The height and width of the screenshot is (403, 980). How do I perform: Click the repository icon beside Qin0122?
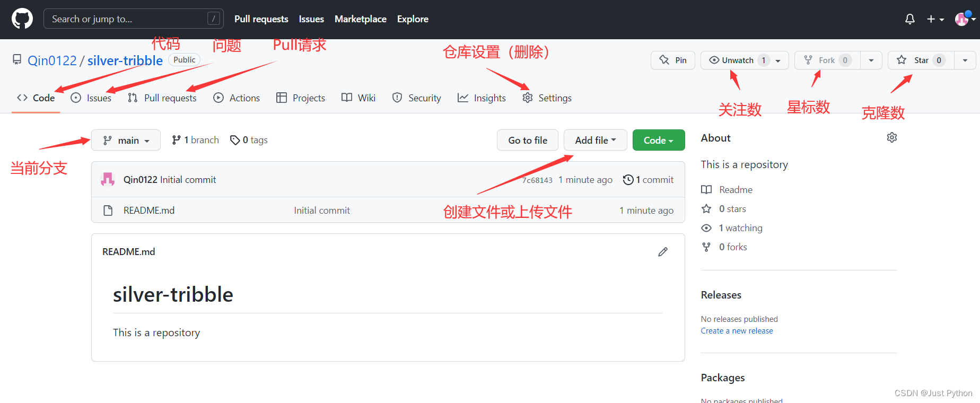pyautogui.click(x=17, y=59)
